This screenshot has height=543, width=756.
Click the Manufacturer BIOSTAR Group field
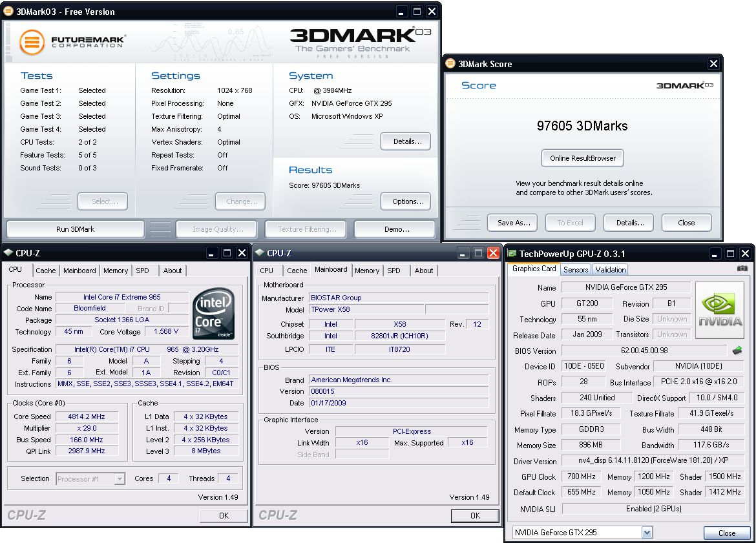399,298
